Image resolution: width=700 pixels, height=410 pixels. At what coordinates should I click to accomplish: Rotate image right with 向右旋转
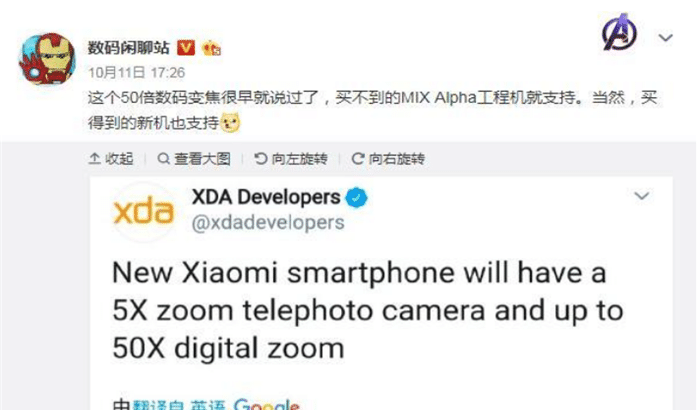point(388,159)
